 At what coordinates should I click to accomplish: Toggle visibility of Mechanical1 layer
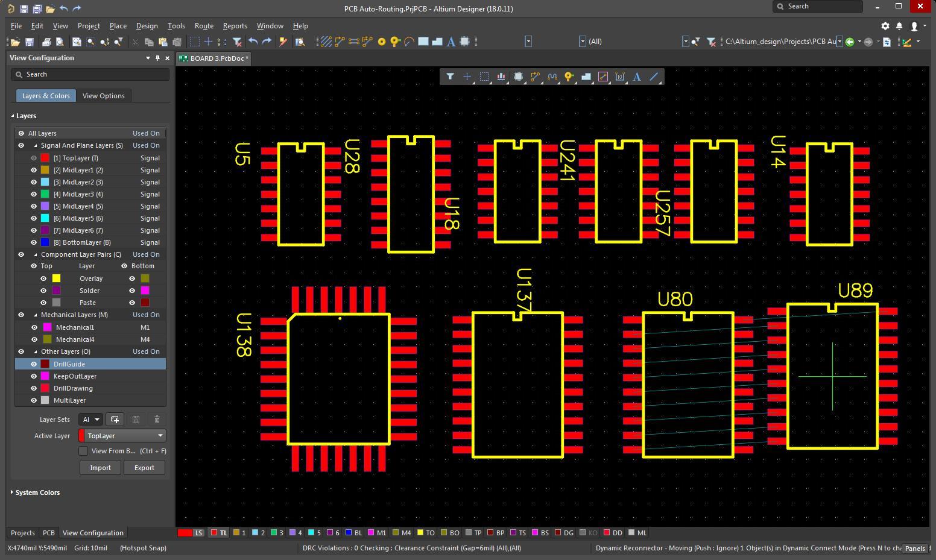click(34, 327)
